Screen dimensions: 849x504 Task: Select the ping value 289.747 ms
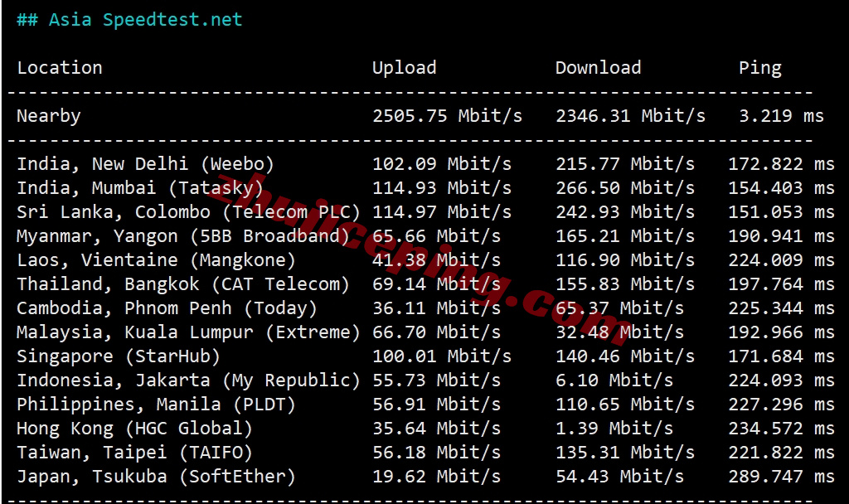pos(781,477)
